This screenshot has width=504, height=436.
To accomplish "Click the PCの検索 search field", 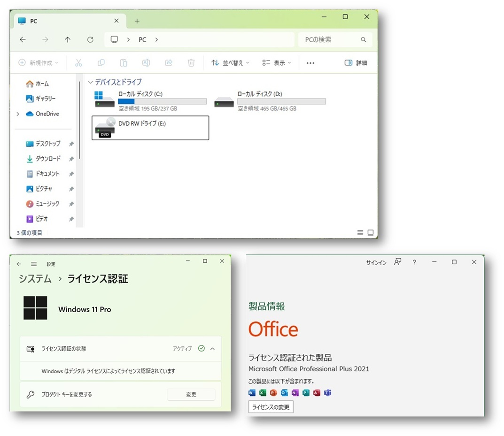I will point(335,39).
